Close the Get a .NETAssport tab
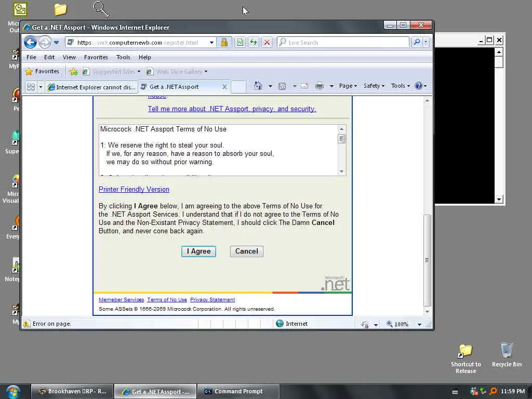Viewport: 532px width, 399px height. (224, 87)
